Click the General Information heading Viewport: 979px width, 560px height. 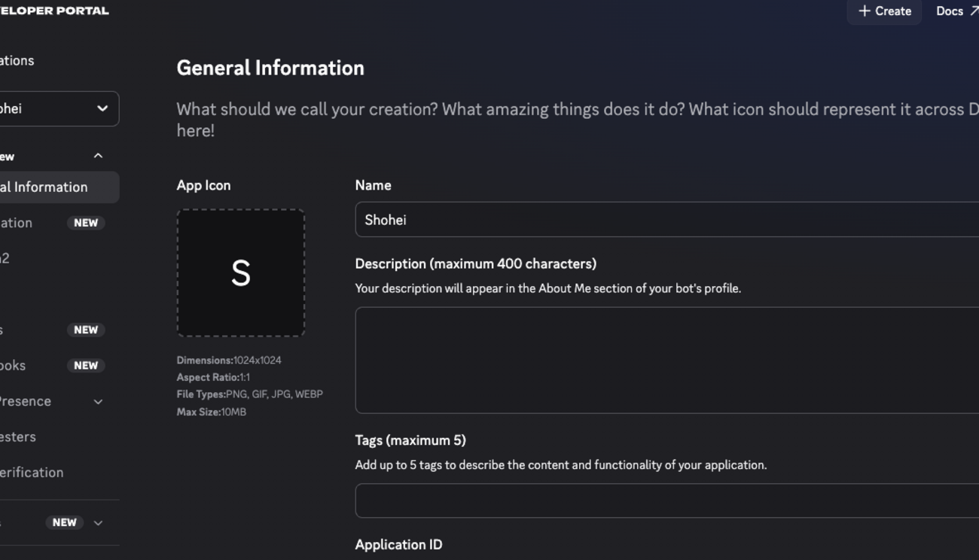[270, 68]
